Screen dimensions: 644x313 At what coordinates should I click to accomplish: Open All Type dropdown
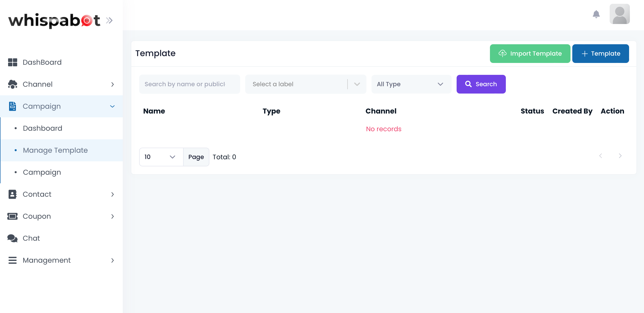pos(411,84)
